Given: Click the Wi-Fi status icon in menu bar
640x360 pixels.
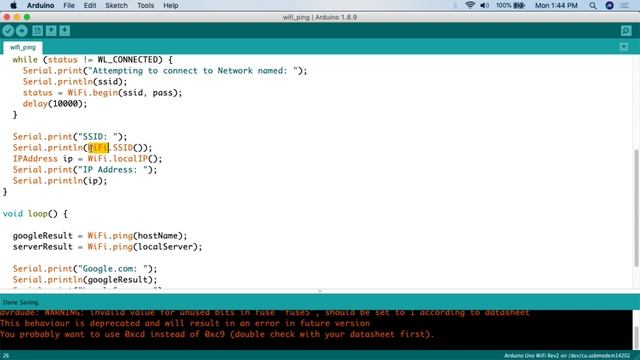Looking at the screenshot, I should coord(470,5).
